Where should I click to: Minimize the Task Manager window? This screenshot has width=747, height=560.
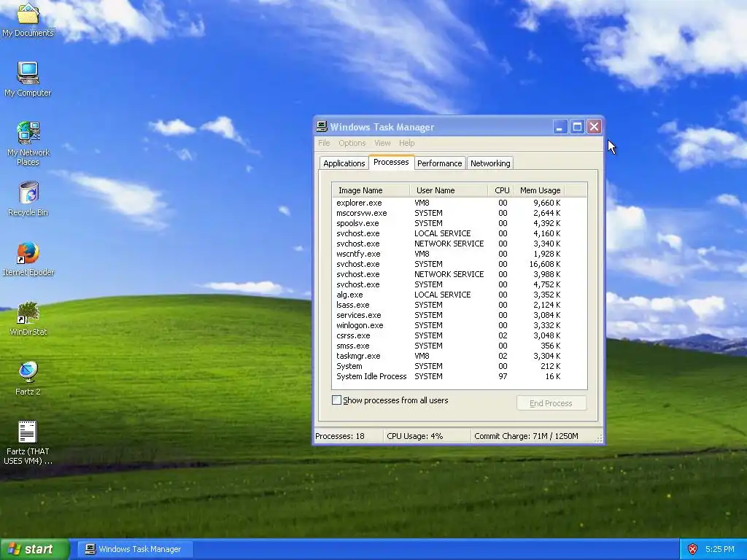[560, 127]
